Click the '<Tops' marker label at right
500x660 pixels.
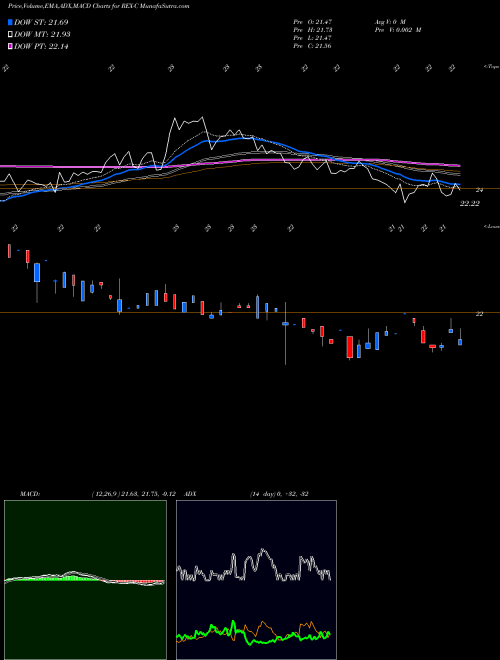[491, 67]
